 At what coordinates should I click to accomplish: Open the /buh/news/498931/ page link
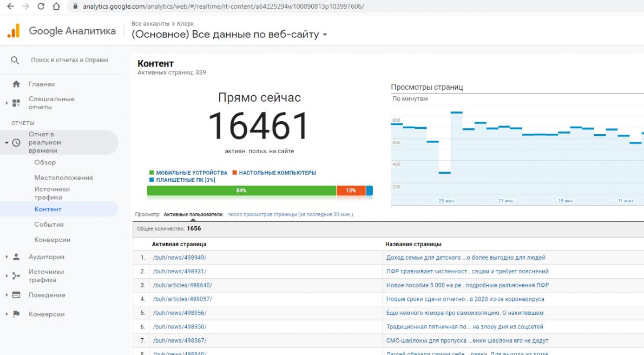[180, 272]
